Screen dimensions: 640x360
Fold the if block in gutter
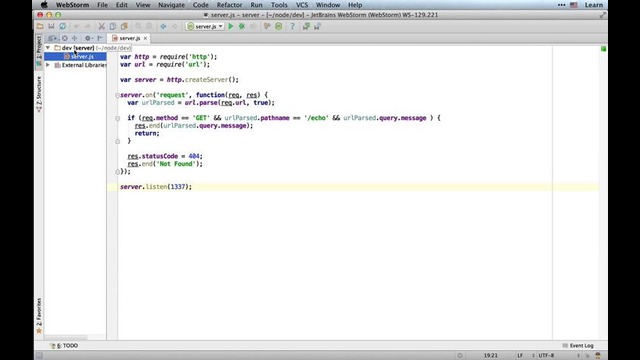[117, 118]
